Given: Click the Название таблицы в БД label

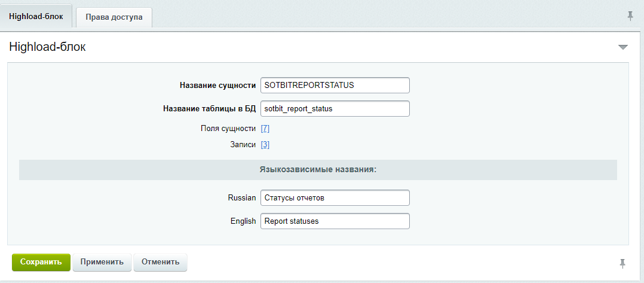Looking at the screenshot, I should [x=210, y=109].
